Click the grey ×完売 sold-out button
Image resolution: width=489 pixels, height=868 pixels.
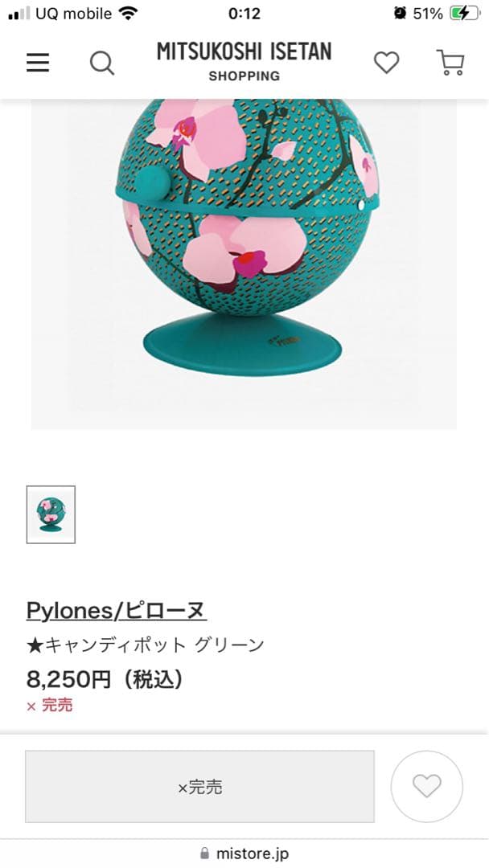click(200, 787)
